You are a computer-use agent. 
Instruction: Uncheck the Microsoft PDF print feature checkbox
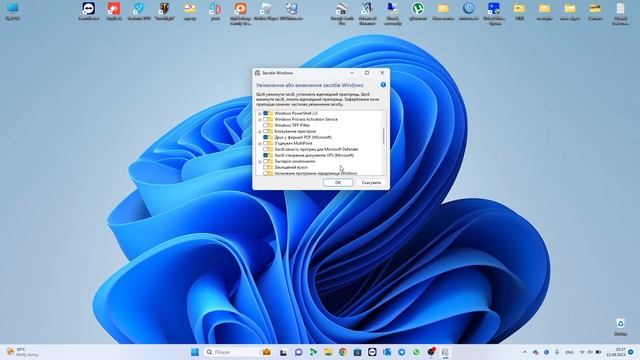[x=266, y=137]
